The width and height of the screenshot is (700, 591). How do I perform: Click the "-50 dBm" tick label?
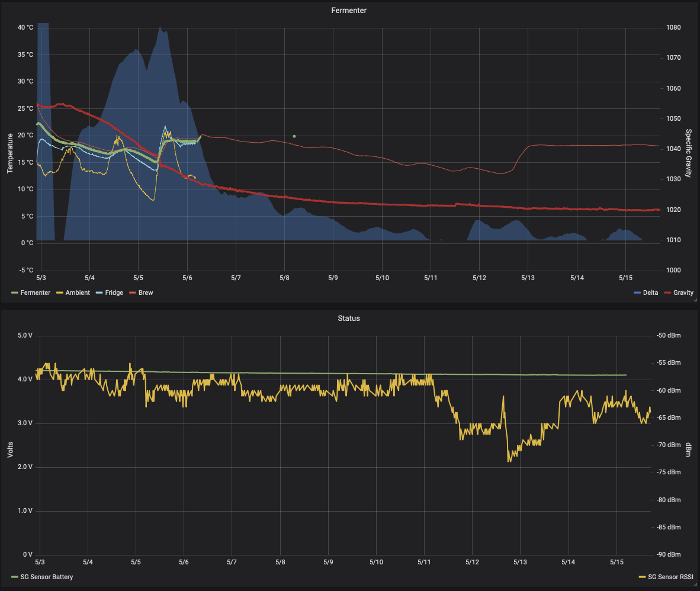pyautogui.click(x=668, y=335)
